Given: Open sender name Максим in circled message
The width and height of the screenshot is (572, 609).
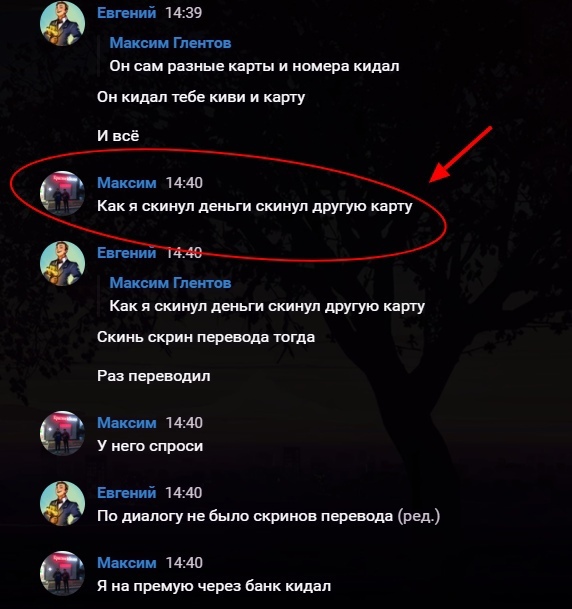Looking at the screenshot, I should [x=127, y=183].
